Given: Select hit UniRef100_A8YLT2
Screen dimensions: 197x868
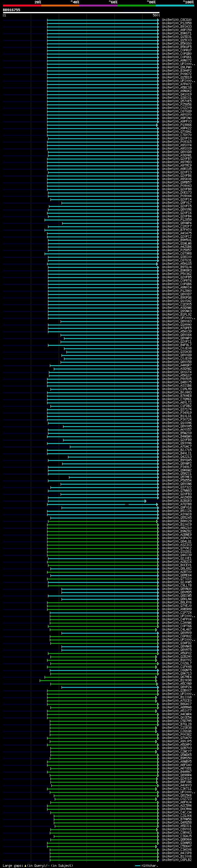Looking at the screenshot, I should tap(177, 402).
